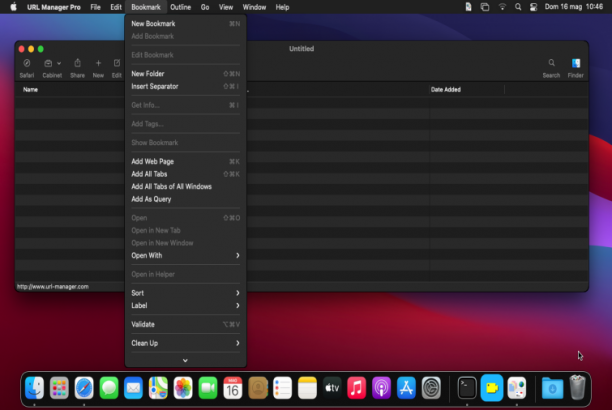612x410 pixels.
Task: Expand the Label submenu
Action: click(x=185, y=306)
